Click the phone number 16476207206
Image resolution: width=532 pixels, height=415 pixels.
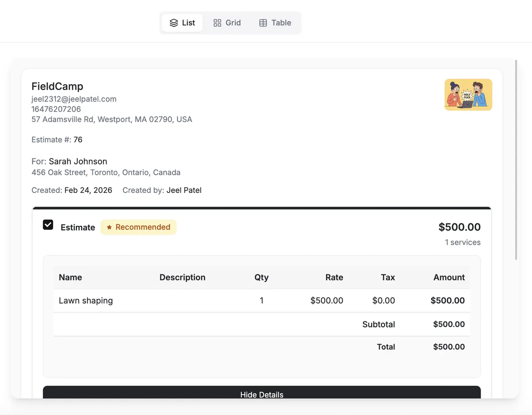56,109
